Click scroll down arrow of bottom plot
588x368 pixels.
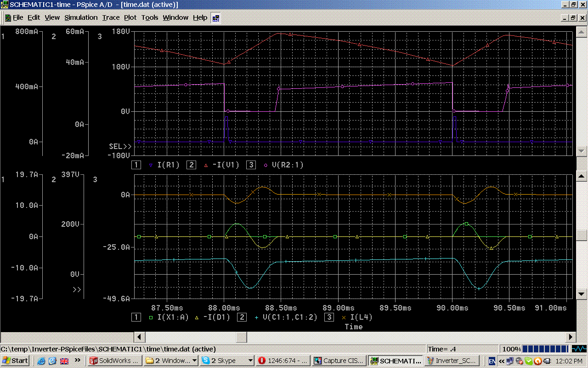pyautogui.click(x=582, y=294)
